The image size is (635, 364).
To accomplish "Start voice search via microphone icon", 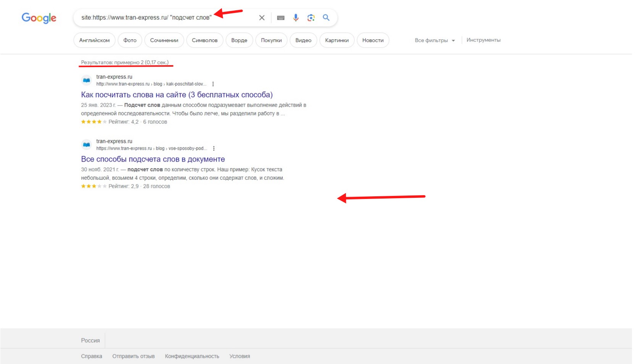I will tap(296, 18).
